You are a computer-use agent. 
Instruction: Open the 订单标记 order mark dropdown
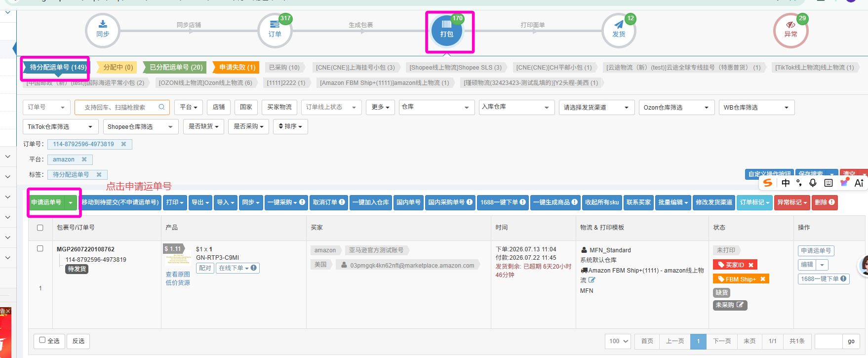click(755, 202)
